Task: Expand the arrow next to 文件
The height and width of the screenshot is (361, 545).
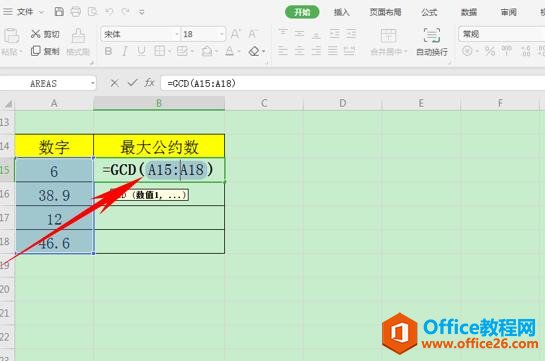Action: pos(41,12)
